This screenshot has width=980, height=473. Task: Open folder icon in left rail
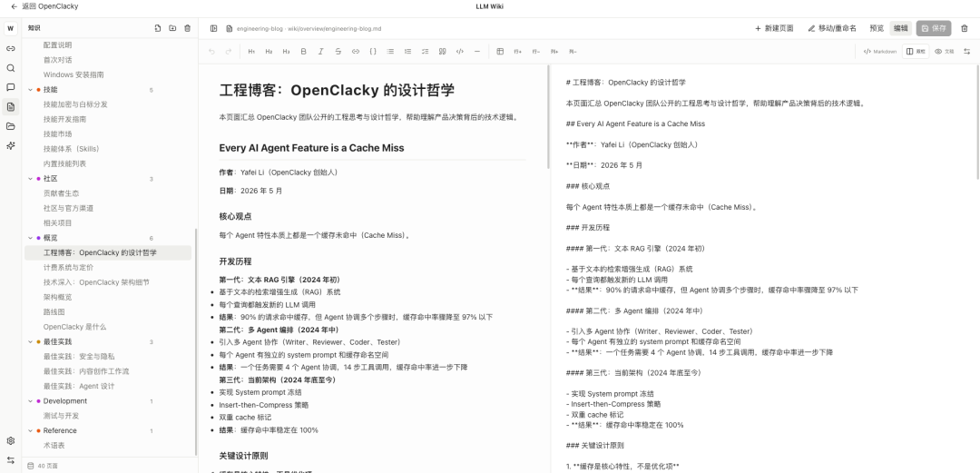11,126
